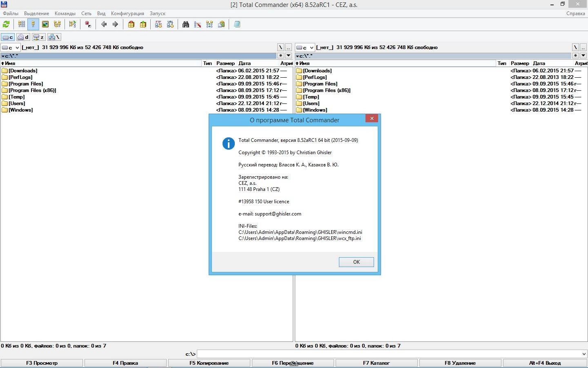Switch to thumbnail view icon
The height and width of the screenshot is (368, 588).
45,25
